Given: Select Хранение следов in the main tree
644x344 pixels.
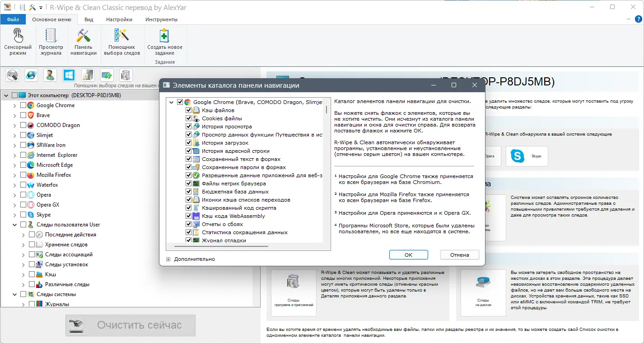Looking at the screenshot, I should (66, 245).
